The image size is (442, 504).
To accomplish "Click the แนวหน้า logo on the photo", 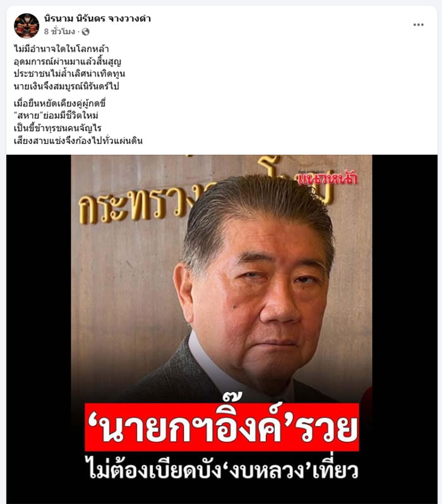I will [x=327, y=177].
